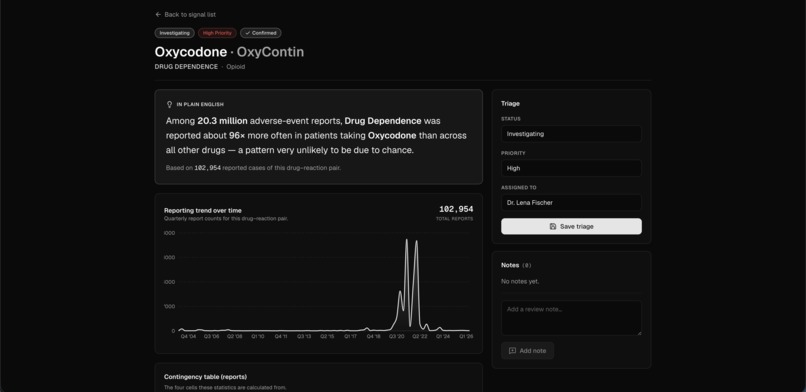Open the Status dropdown showing Investigating

coord(571,134)
